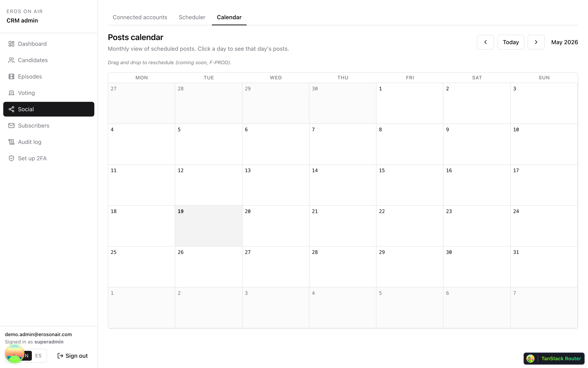Viewport: 588px width, 368px height.
Task: Click Sign out text
Action: (x=77, y=356)
